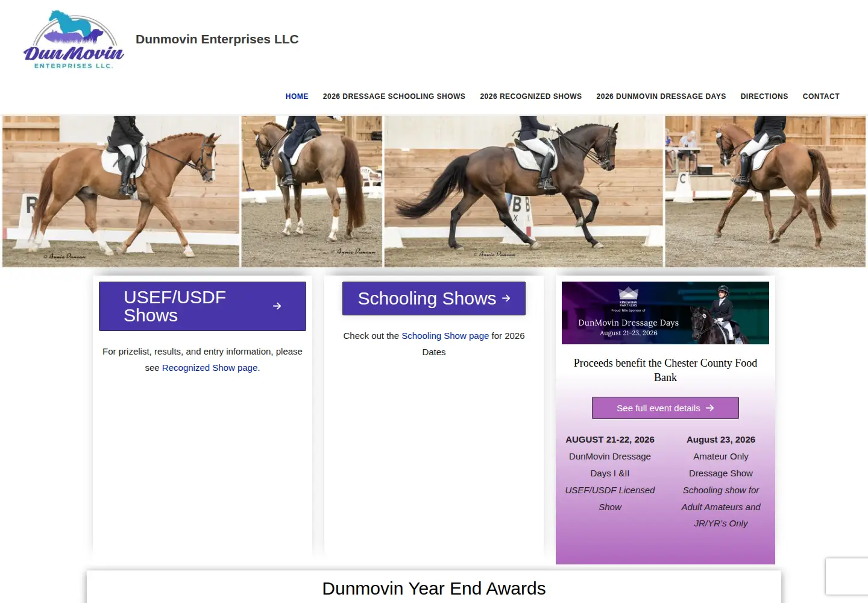The width and height of the screenshot is (868, 603).
Task: Click the arrow icon beside Schooling Shows
Action: 506,298
